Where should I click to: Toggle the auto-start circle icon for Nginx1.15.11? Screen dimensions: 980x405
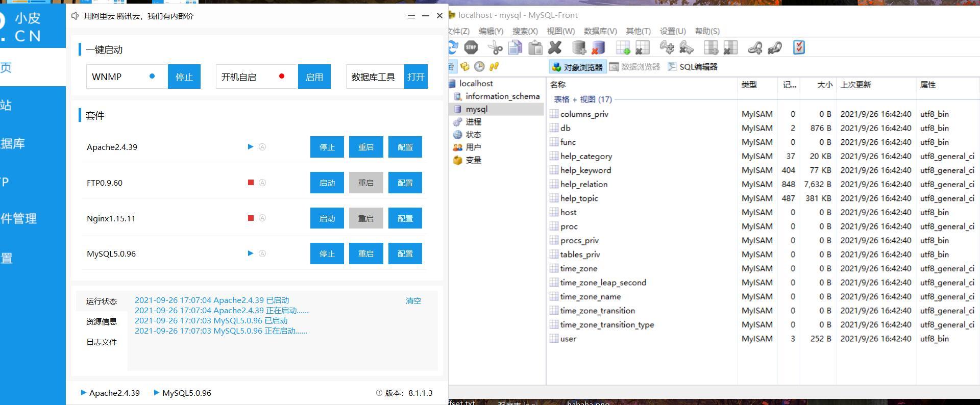[262, 218]
